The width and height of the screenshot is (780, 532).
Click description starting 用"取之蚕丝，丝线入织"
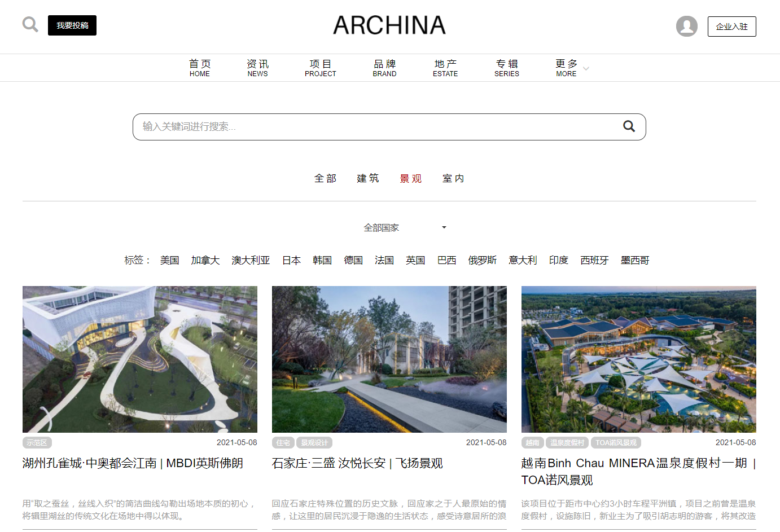coord(140,509)
